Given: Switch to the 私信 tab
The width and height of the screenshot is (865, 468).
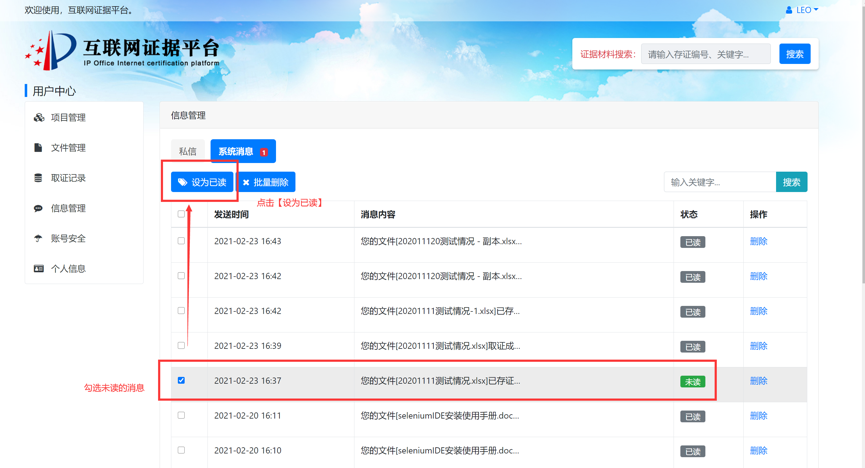Looking at the screenshot, I should pyautogui.click(x=188, y=152).
